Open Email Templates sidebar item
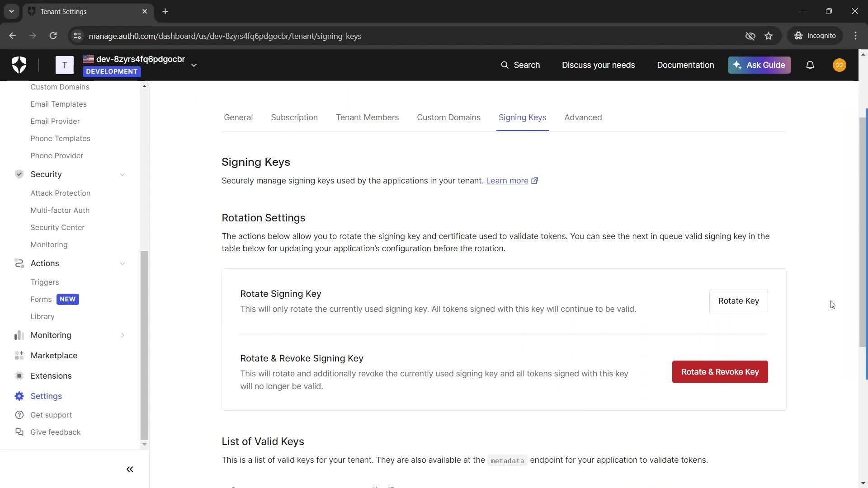The width and height of the screenshot is (868, 488). [x=58, y=104]
